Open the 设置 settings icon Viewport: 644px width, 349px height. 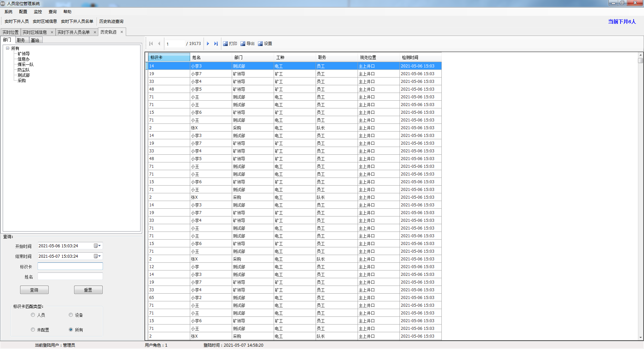coord(261,44)
